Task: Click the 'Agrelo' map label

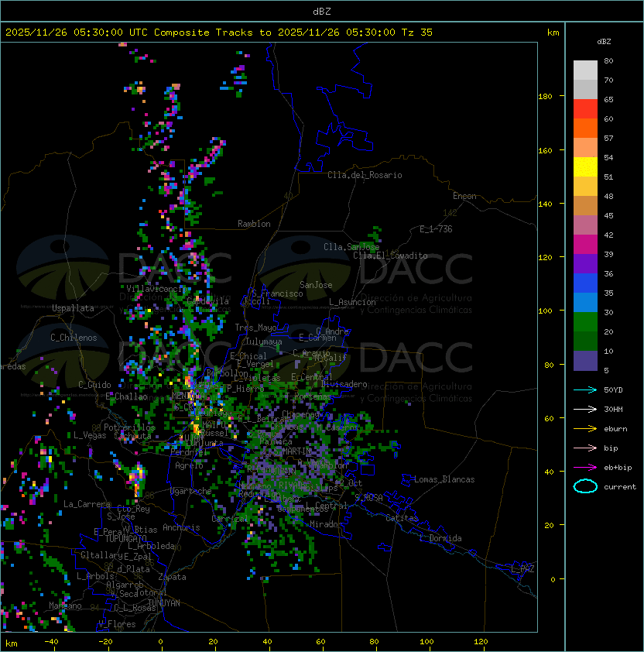Action: (x=189, y=465)
